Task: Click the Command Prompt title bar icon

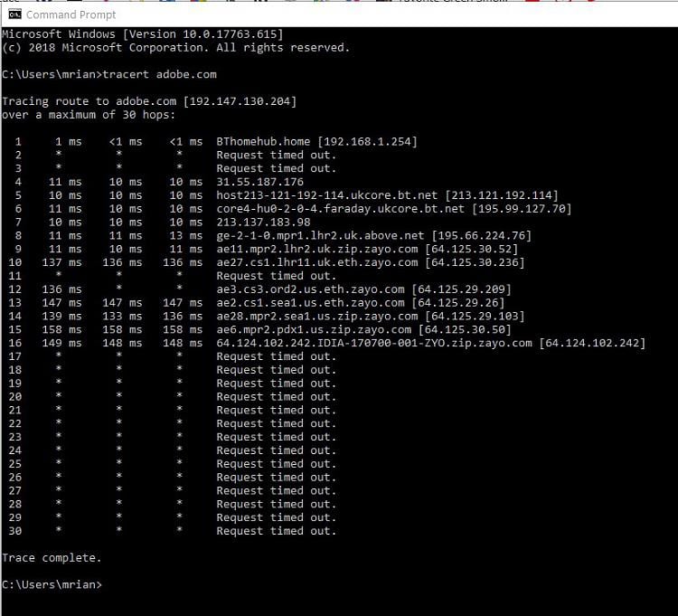Action: (14, 14)
